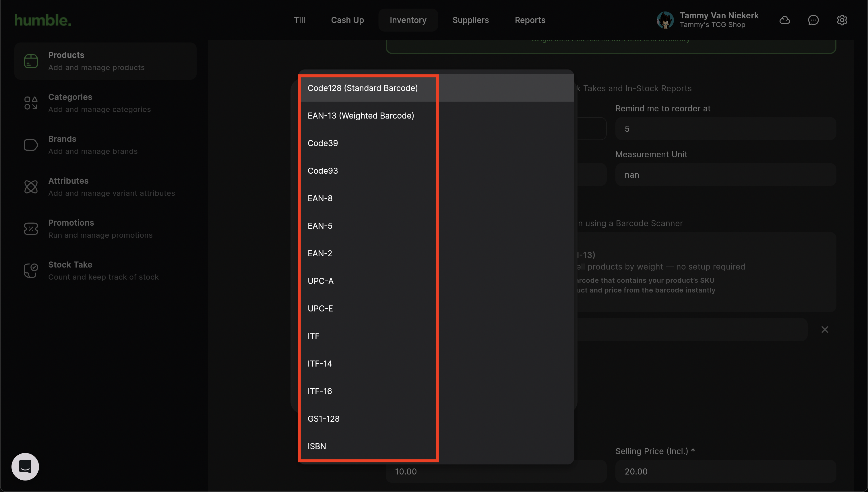Switch to the Till tab
This screenshot has height=492, width=868.
tap(299, 20)
